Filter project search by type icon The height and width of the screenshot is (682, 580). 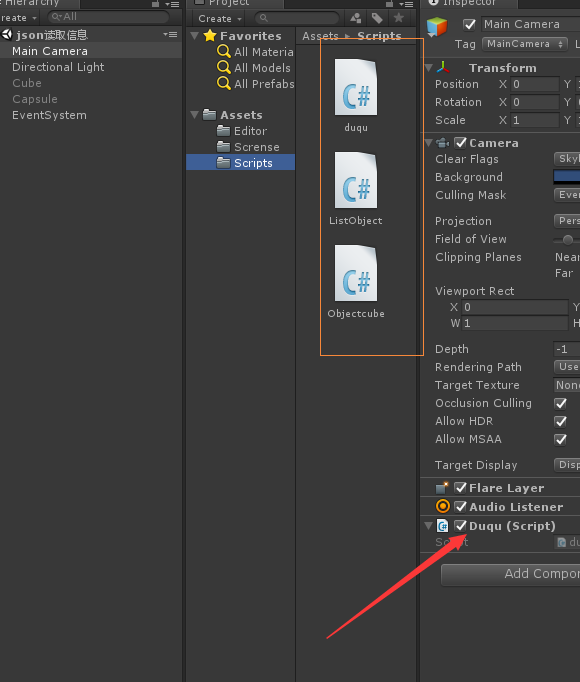tap(355, 18)
